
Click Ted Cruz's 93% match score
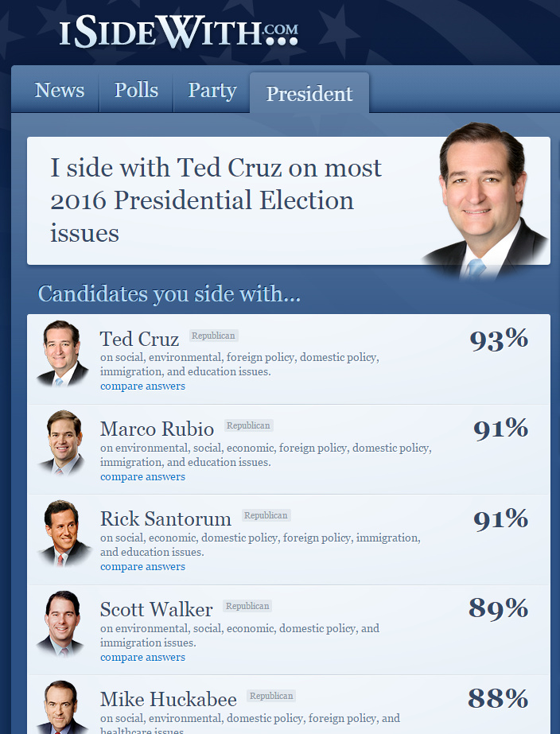coord(499,339)
